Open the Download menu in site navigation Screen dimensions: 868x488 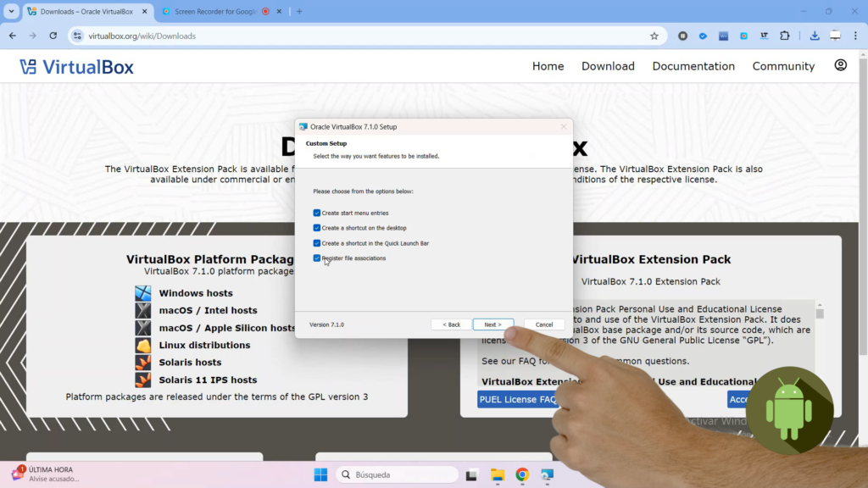[608, 66]
